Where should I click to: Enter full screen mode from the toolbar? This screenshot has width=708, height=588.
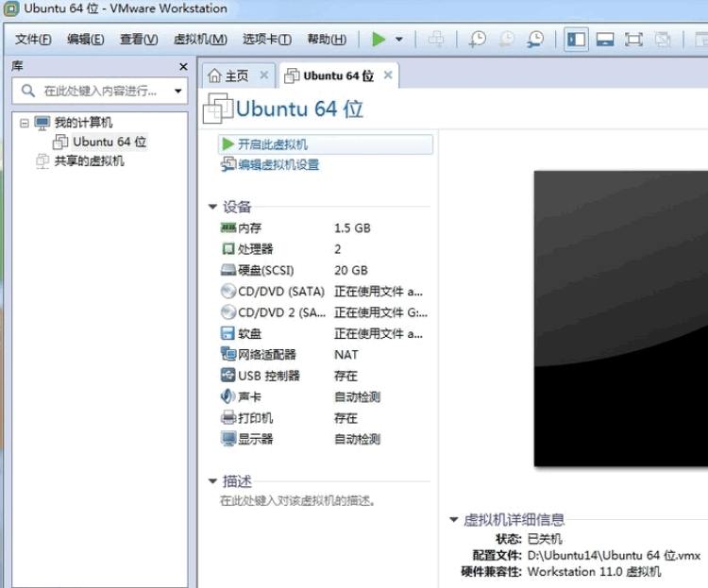pos(633,39)
